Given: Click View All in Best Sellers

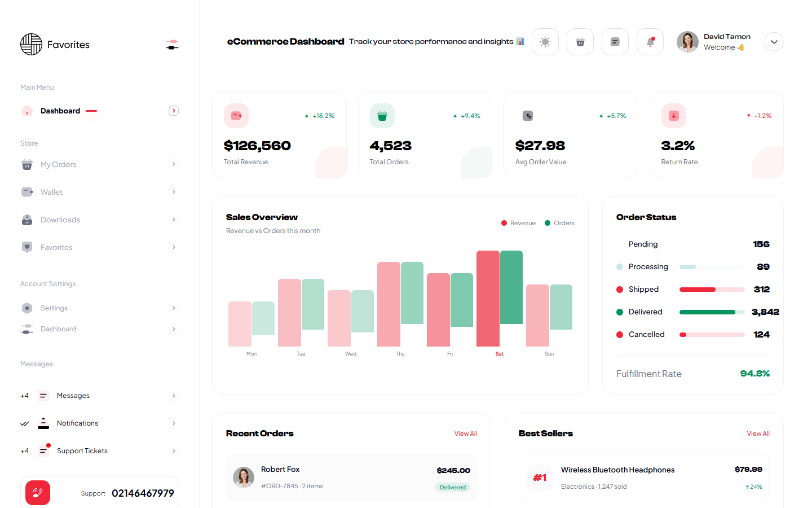Looking at the screenshot, I should point(758,433).
